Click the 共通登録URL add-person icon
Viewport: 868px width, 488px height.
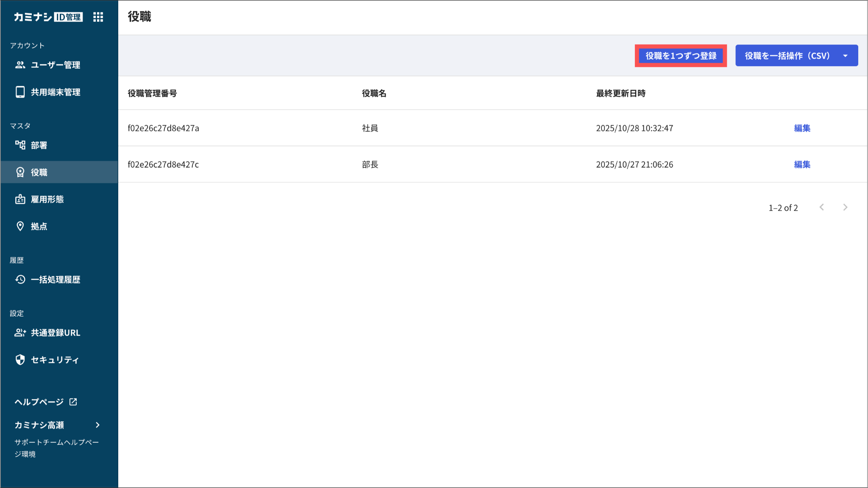(x=20, y=333)
